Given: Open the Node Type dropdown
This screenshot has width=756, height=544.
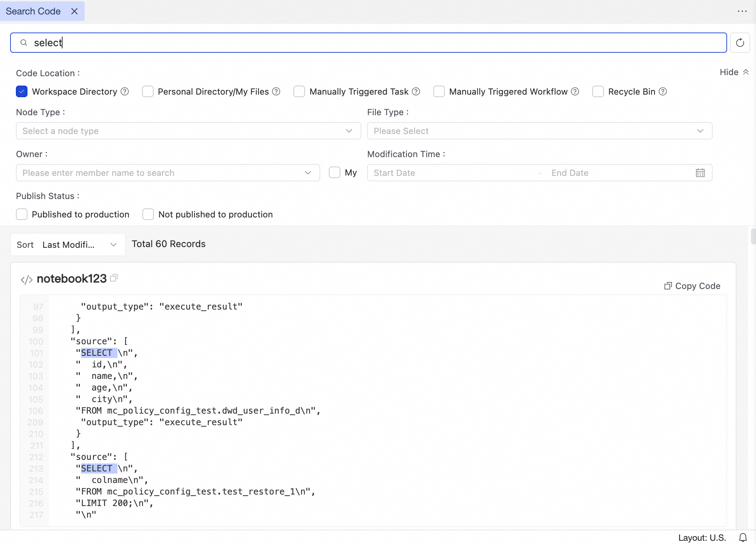Looking at the screenshot, I should pos(188,131).
